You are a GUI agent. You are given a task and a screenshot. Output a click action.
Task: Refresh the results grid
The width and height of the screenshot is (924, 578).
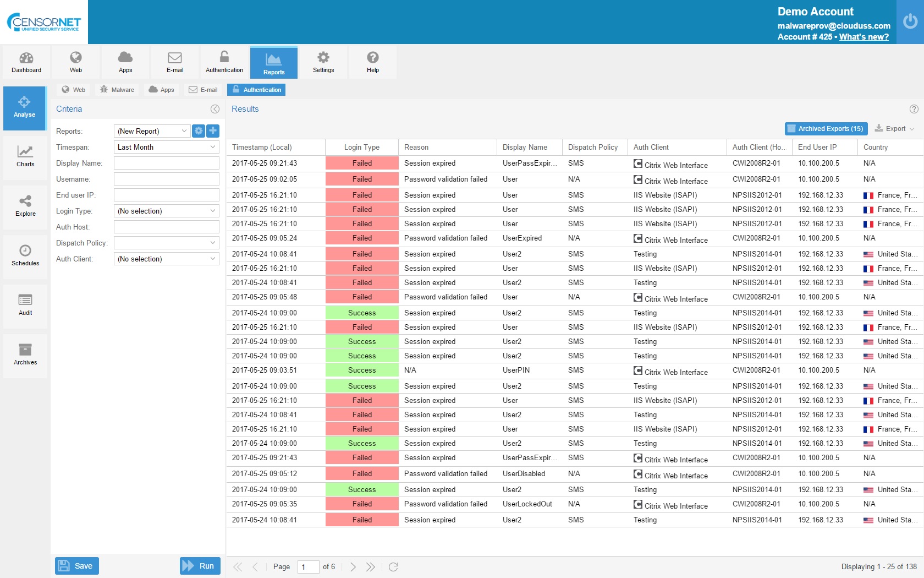(393, 566)
